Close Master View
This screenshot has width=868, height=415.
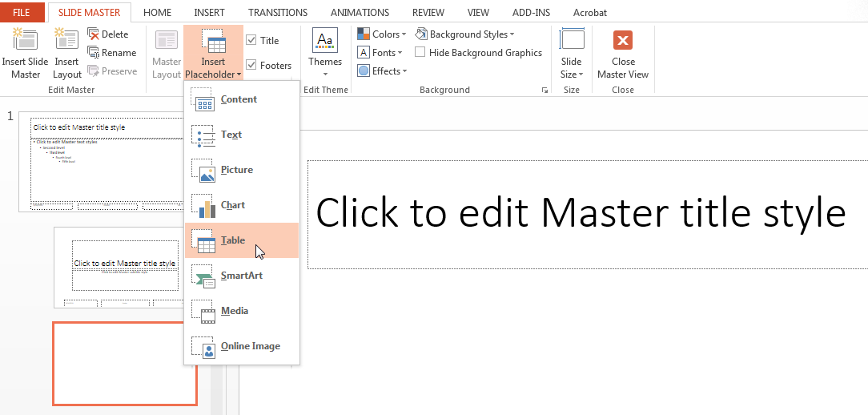pos(623,54)
